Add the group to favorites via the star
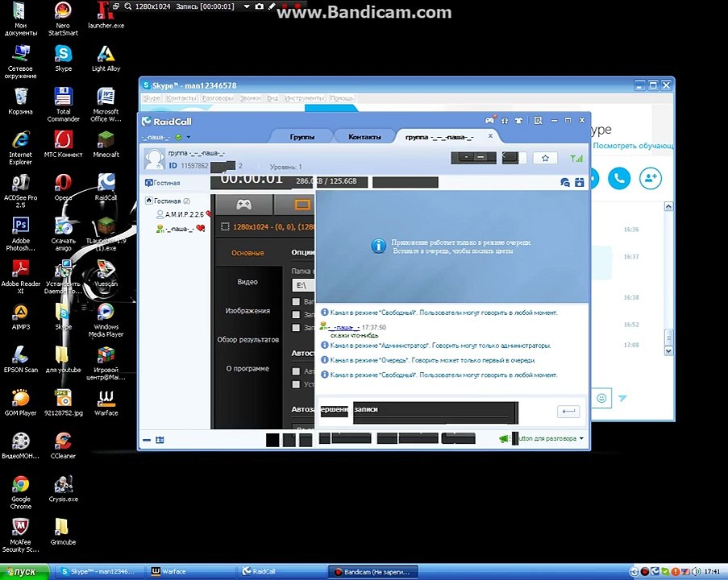Image resolution: width=728 pixels, height=580 pixels. [x=545, y=158]
